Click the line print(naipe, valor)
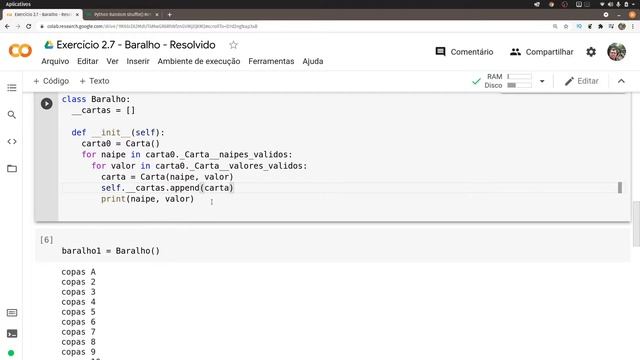 coord(147,199)
